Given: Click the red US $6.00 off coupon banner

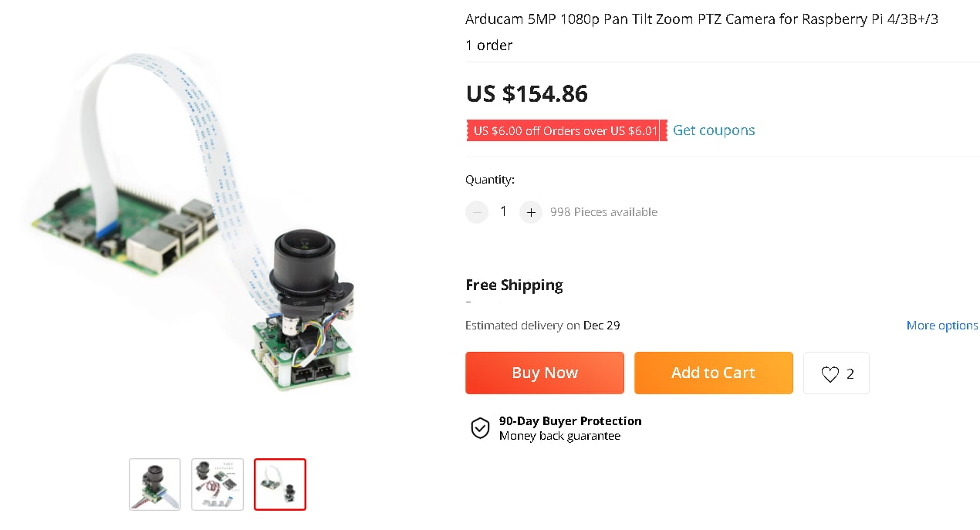Looking at the screenshot, I should 566,130.
